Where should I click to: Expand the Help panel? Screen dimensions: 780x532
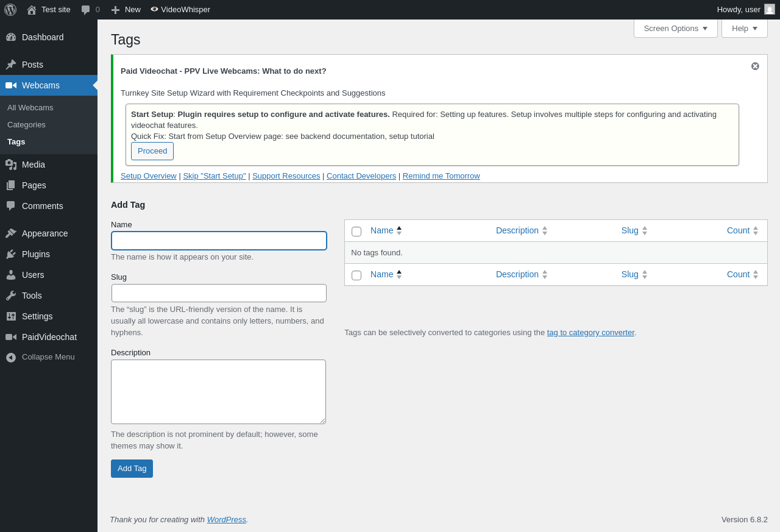coord(745,28)
